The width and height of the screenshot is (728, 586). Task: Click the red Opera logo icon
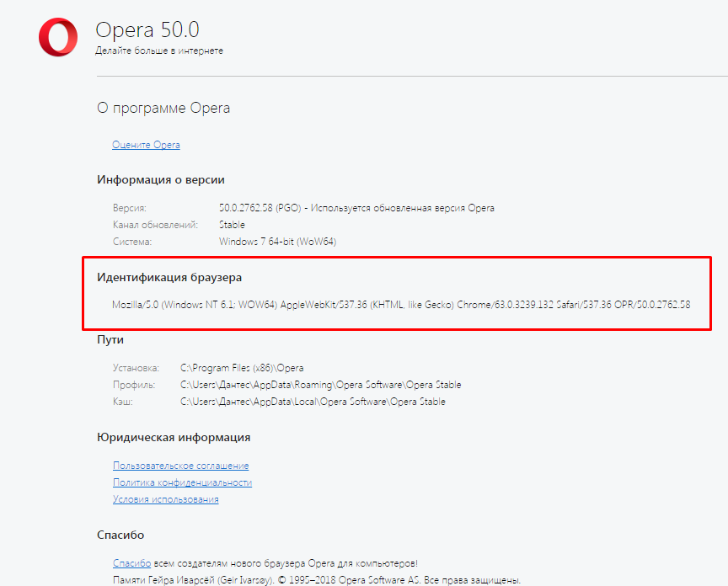coord(58,37)
